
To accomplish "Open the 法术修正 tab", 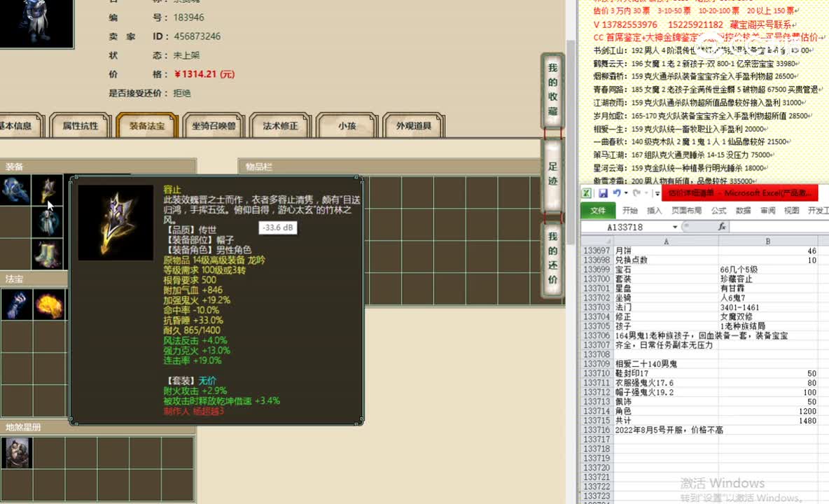I will pos(280,126).
